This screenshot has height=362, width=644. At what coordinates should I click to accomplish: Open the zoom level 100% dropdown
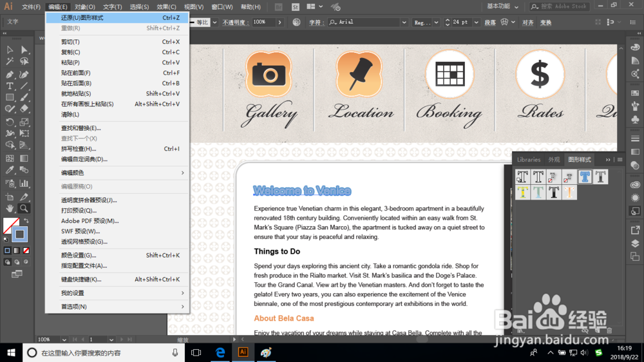tap(64, 340)
